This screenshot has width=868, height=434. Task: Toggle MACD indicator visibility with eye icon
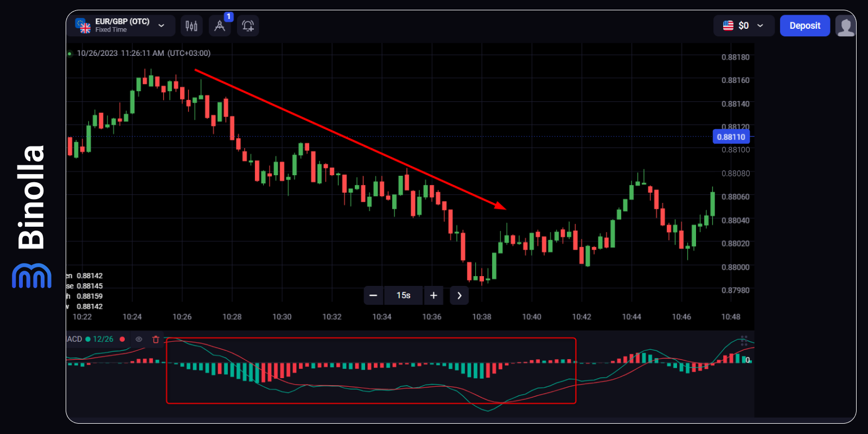pos(139,340)
